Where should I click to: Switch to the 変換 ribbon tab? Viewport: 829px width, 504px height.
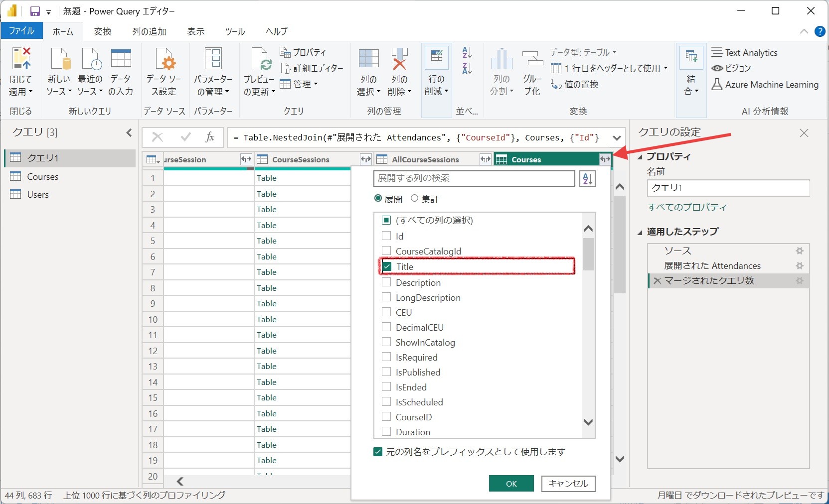tap(103, 31)
